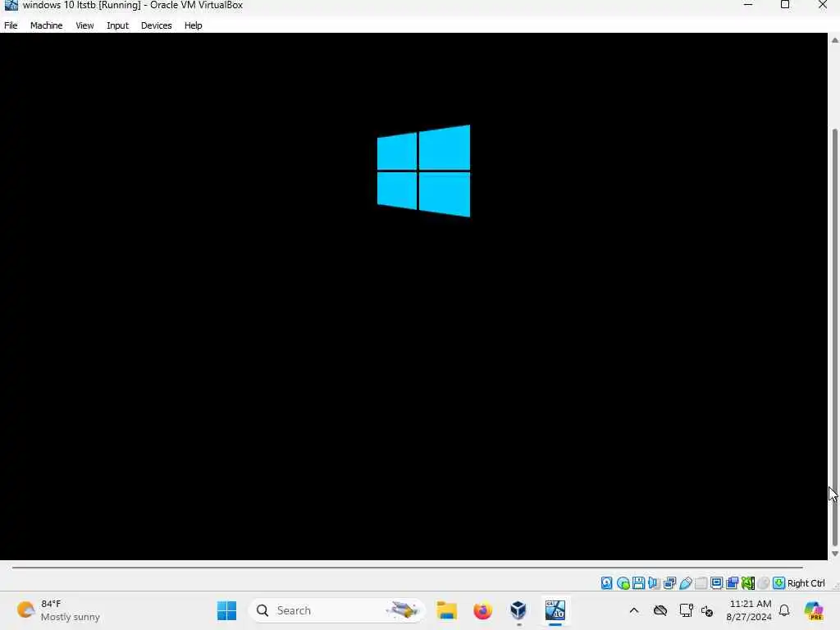Open the Input menu

[x=117, y=25]
